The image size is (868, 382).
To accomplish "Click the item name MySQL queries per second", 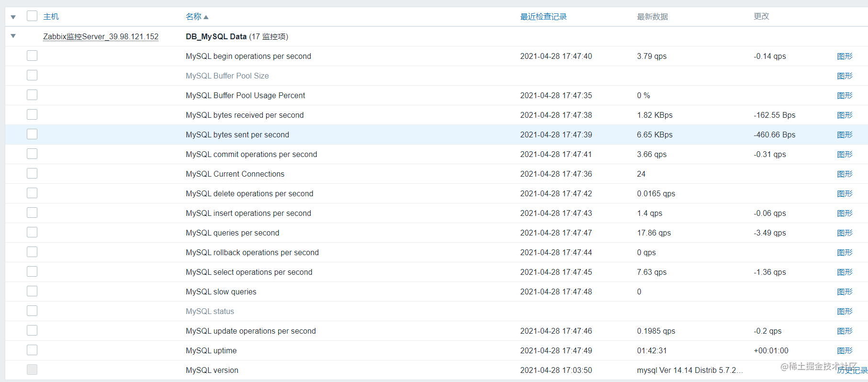I will (233, 233).
